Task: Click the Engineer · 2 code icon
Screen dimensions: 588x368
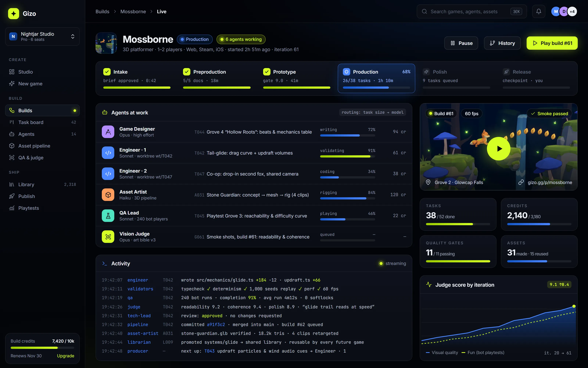Action: pyautogui.click(x=108, y=174)
